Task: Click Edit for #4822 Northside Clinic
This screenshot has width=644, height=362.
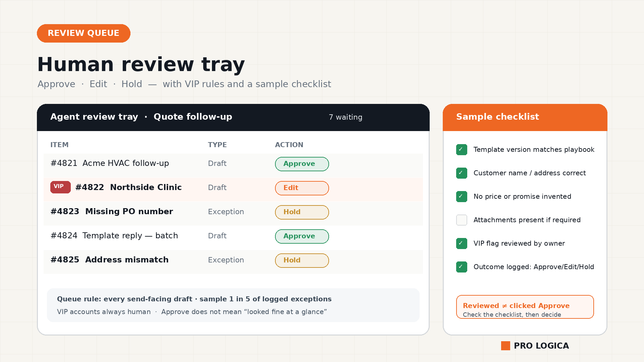Action: [302, 188]
